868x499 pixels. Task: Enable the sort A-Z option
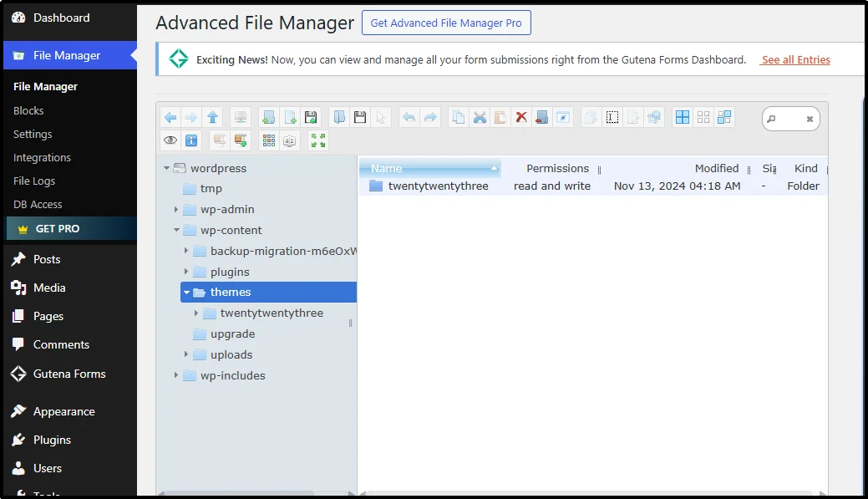point(290,140)
